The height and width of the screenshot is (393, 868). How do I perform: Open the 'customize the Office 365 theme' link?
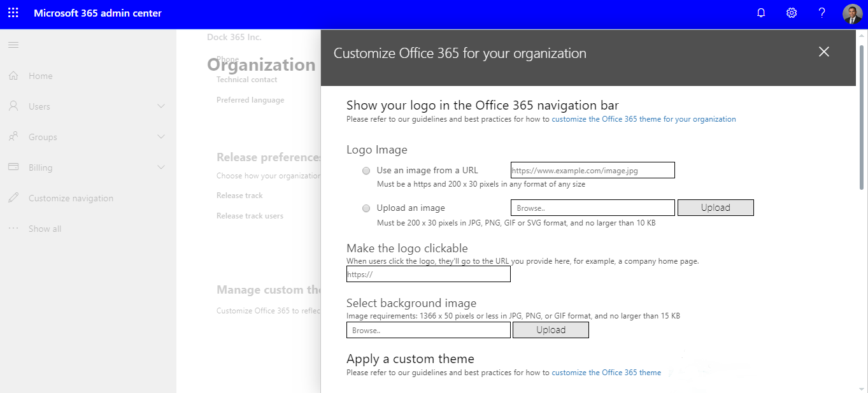606,372
